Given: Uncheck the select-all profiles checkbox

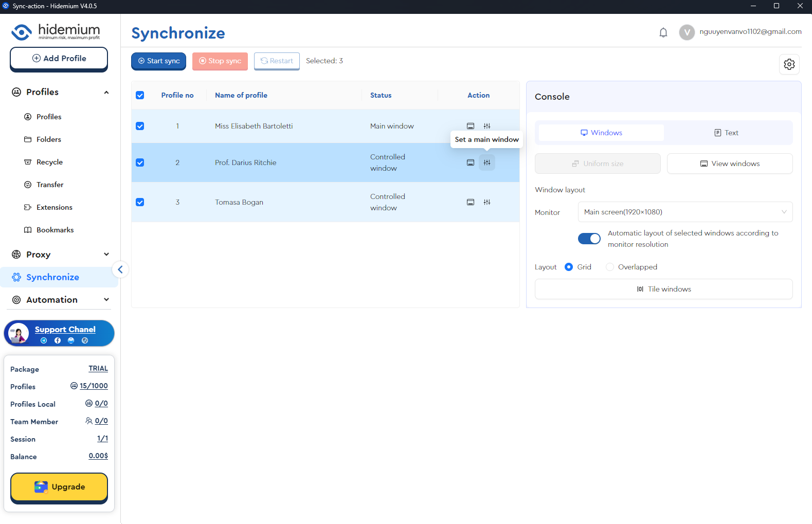Looking at the screenshot, I should (140, 95).
